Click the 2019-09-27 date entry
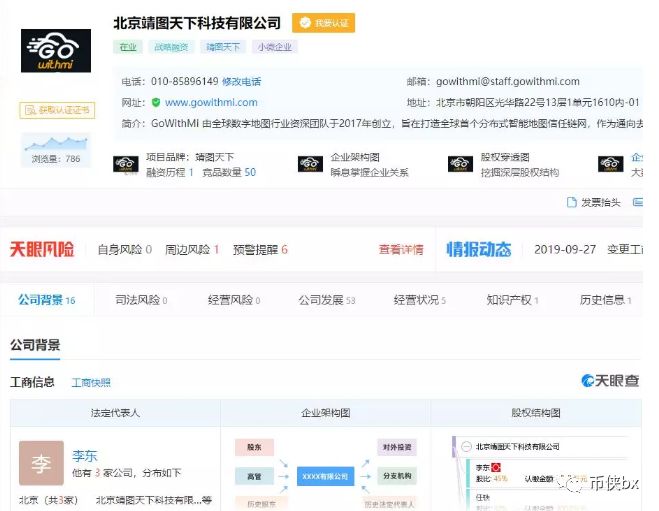Screen dimensions: 659x511 (x=565, y=250)
